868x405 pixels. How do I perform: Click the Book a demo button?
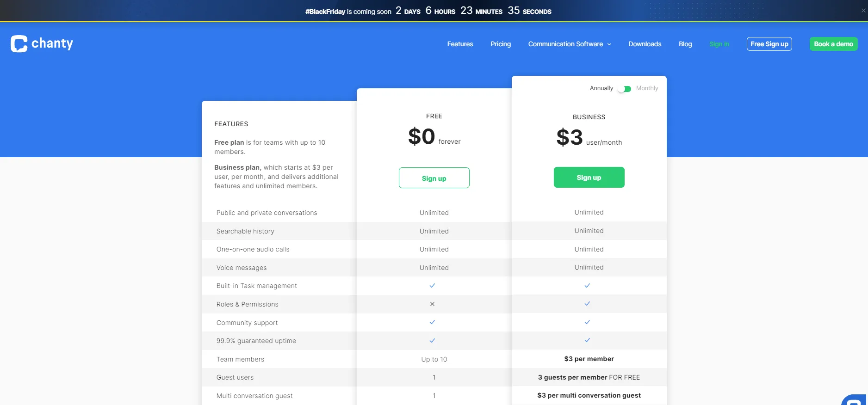pyautogui.click(x=834, y=44)
